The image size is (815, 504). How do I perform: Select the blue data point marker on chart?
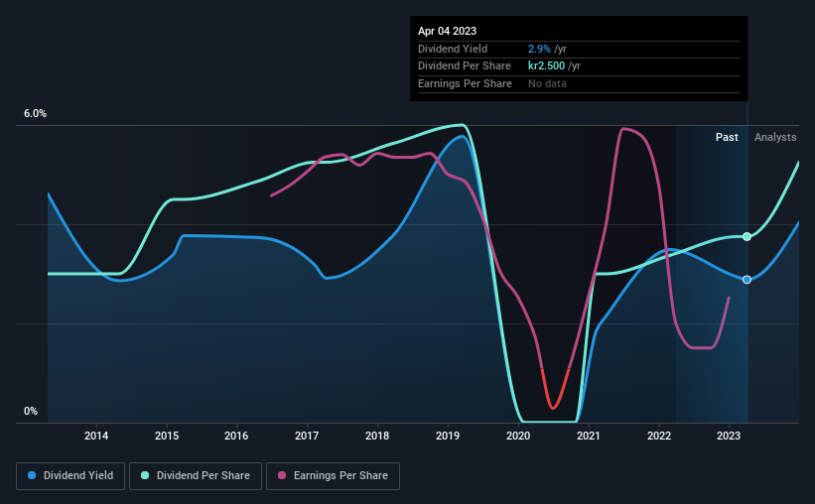point(747,280)
